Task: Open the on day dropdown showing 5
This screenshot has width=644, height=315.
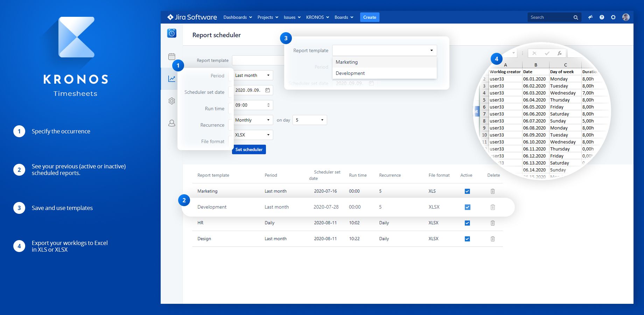Action: [310, 120]
